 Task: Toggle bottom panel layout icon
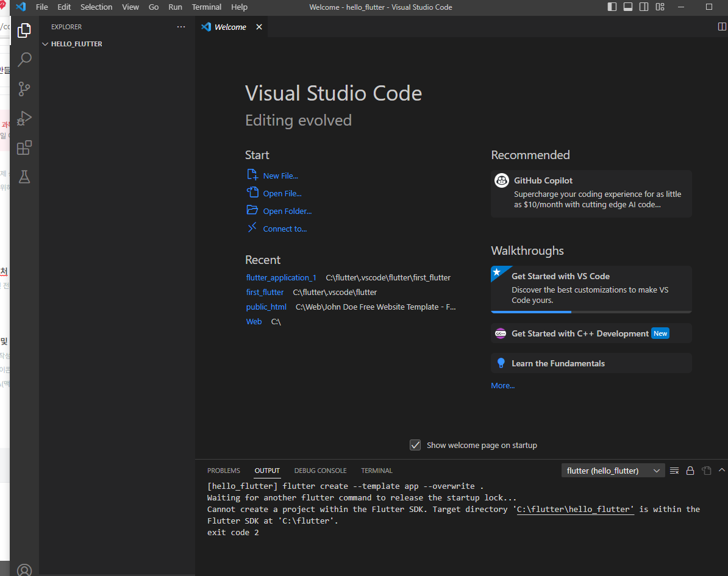coord(628,7)
